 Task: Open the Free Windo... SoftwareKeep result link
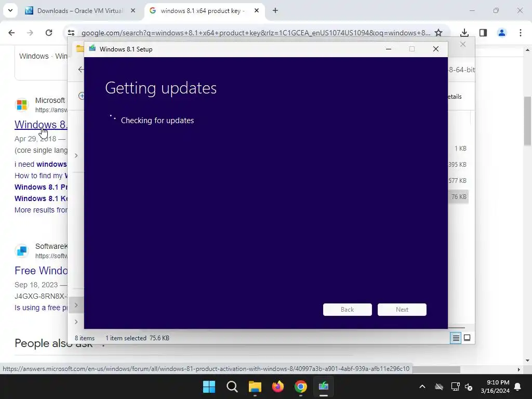[41, 270]
